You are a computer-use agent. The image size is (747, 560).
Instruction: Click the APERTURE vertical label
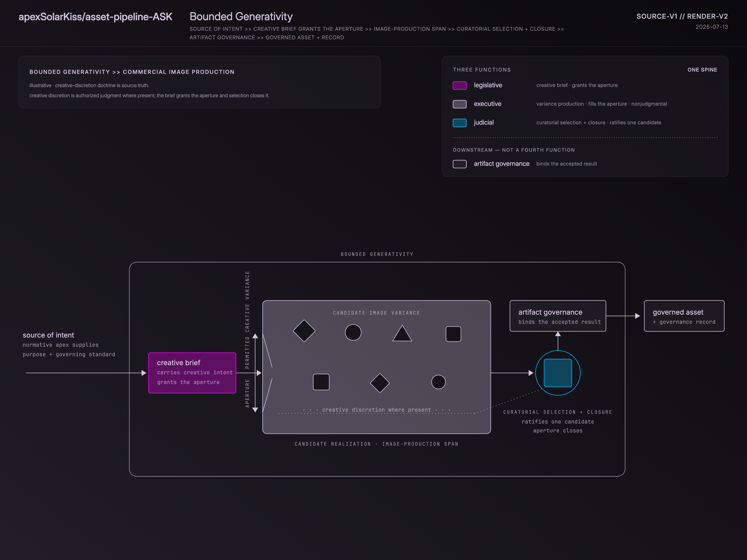(x=247, y=393)
